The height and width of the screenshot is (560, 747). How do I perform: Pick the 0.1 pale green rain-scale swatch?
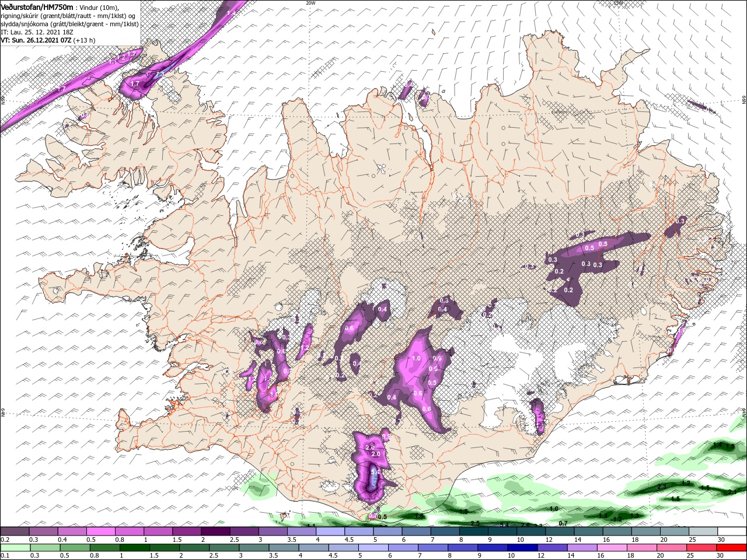(15, 548)
